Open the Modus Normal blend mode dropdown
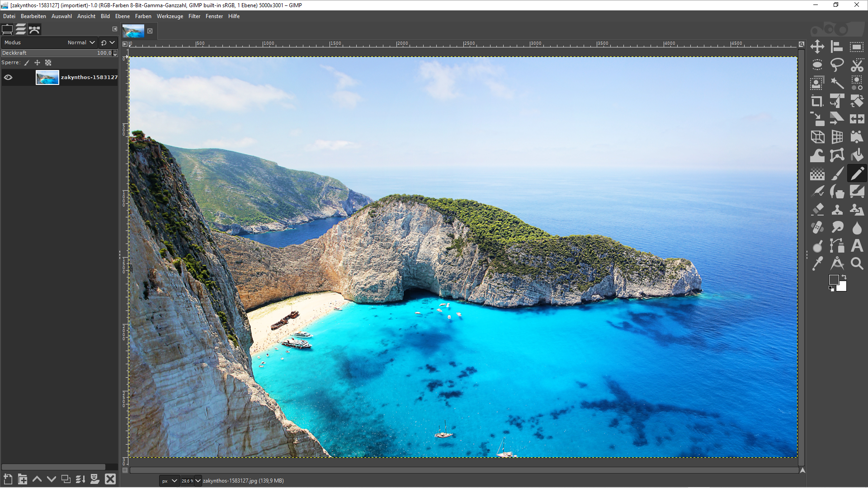 coord(81,42)
